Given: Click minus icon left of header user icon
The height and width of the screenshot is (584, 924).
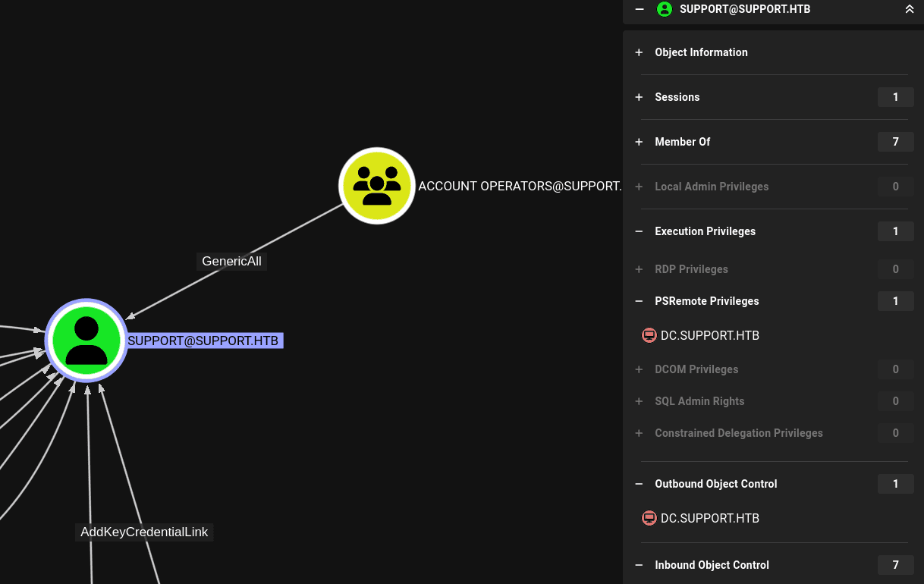Looking at the screenshot, I should (640, 9).
